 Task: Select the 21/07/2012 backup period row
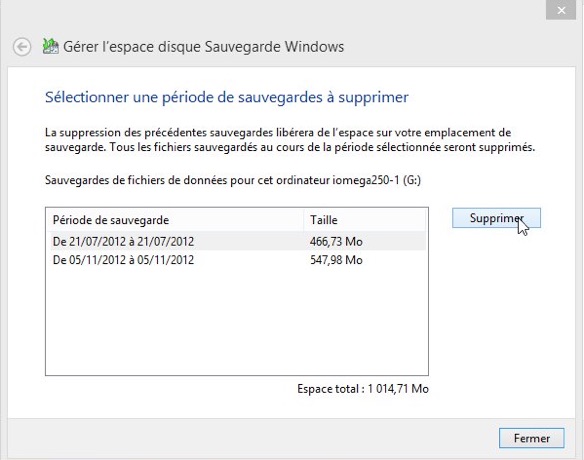click(237, 241)
